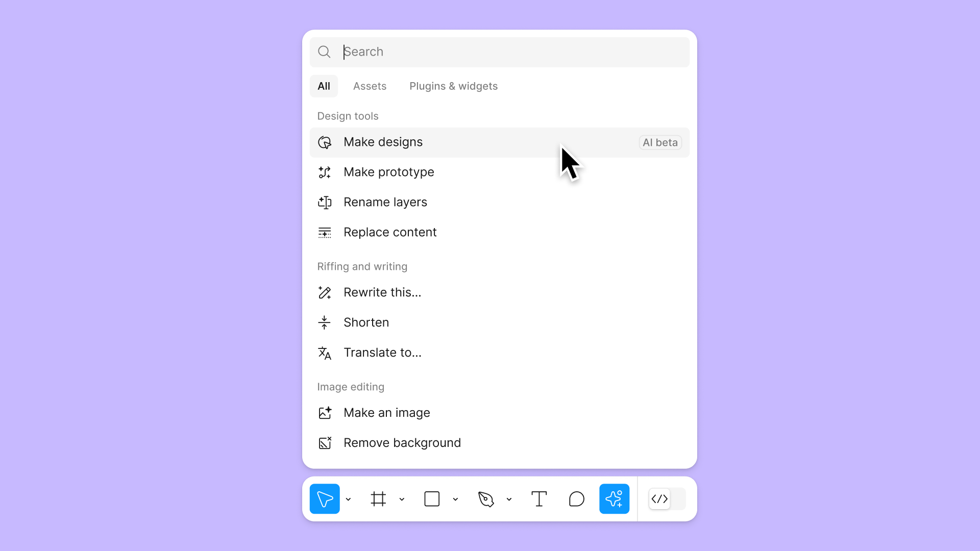Click Search input field
Screen dimensions: 980x551
coord(500,51)
